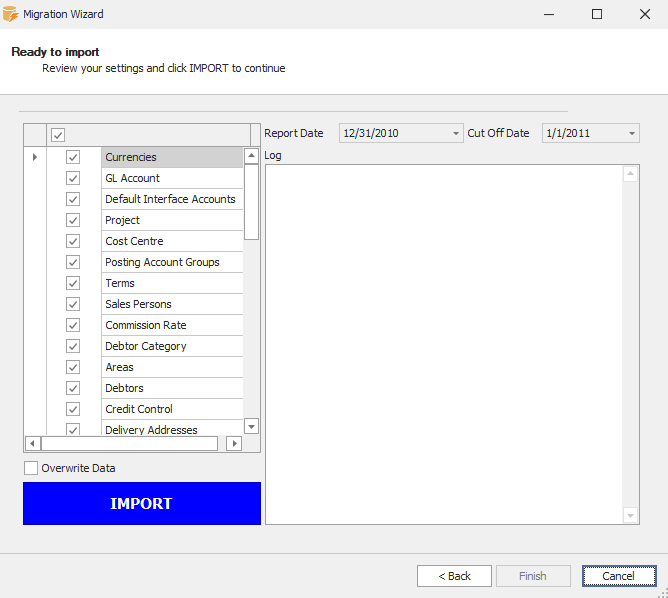Click the Log scroll-up arrow
Image resolution: width=668 pixels, height=598 pixels.
tap(630, 174)
